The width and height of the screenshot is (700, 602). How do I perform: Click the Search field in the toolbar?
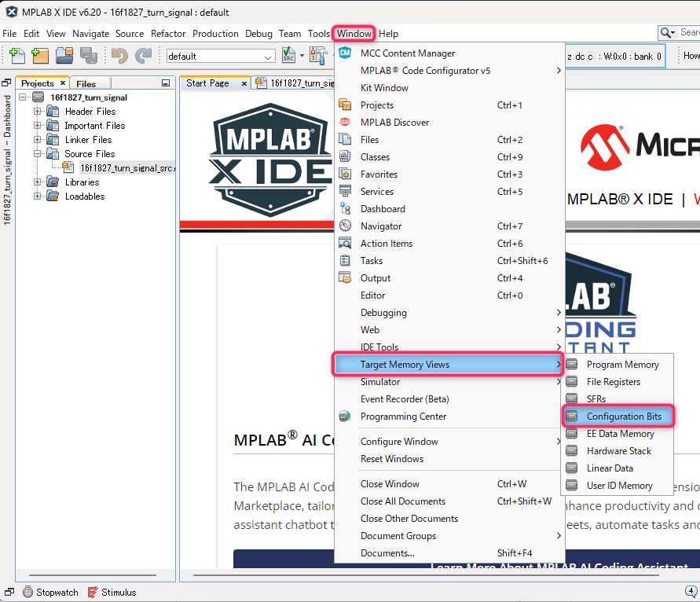point(688,32)
